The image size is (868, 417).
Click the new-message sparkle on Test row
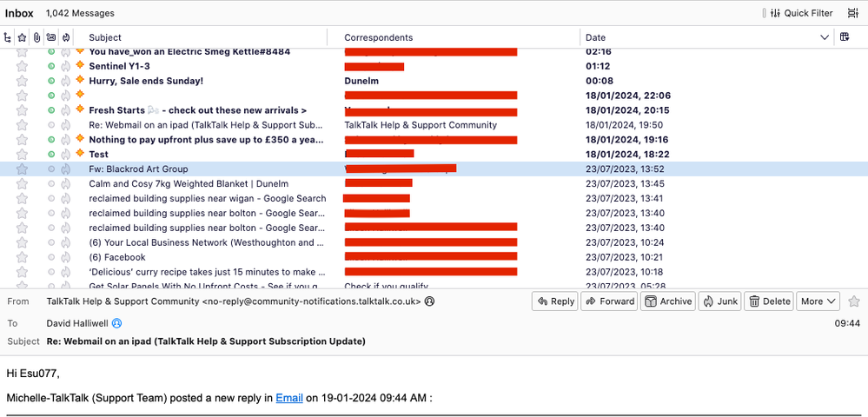[80, 152]
